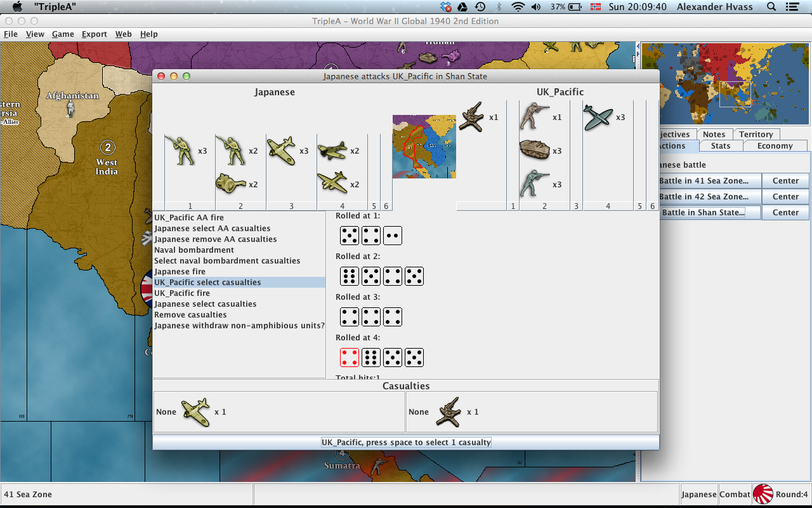812x508 pixels.
Task: Click Norwegian flag input source icon
Action: tap(595, 7)
